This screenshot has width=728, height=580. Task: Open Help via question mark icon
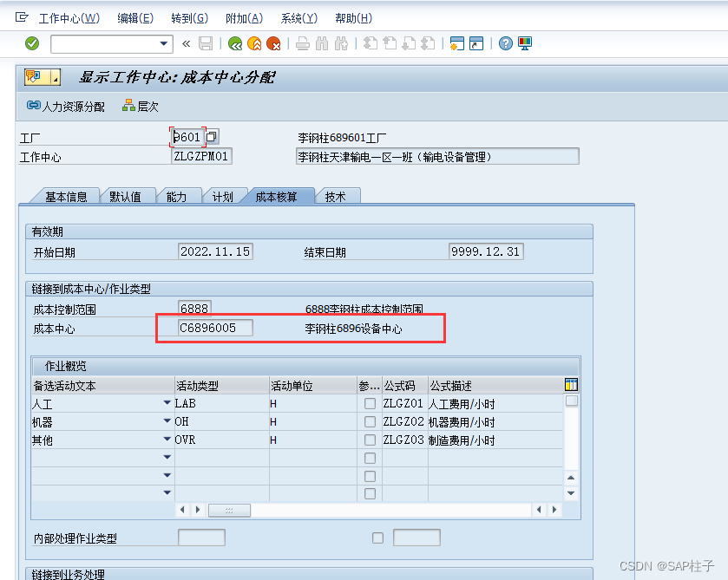pos(506,43)
